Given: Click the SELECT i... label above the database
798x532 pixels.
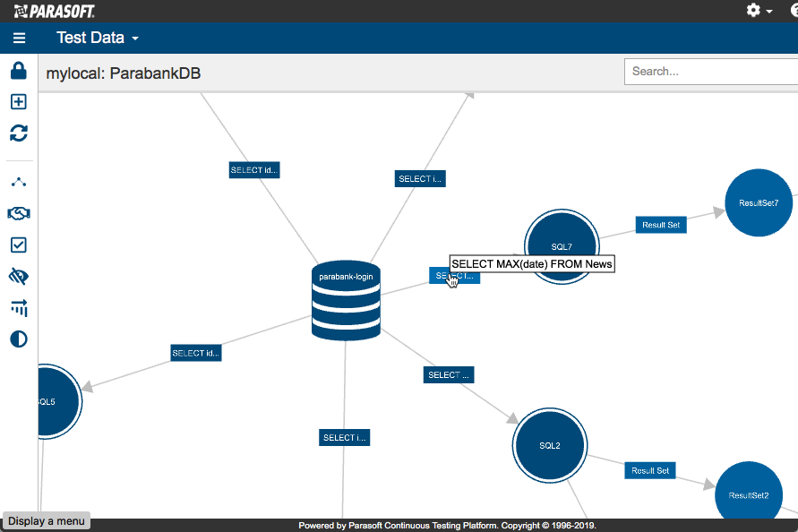Looking at the screenshot, I should [x=420, y=179].
